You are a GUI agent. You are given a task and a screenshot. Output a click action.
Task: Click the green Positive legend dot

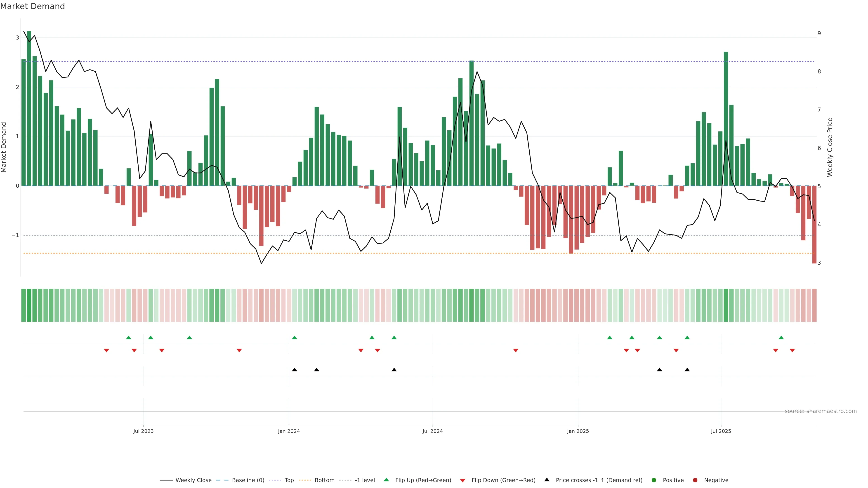654,480
